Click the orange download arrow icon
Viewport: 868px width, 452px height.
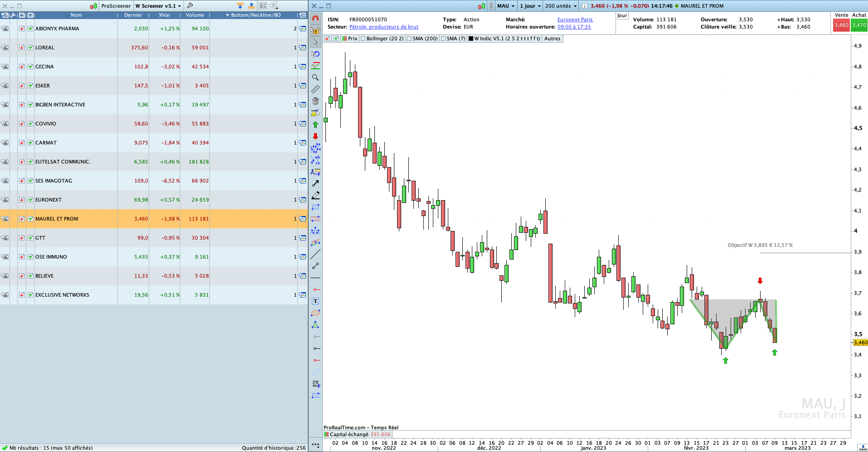point(240,6)
